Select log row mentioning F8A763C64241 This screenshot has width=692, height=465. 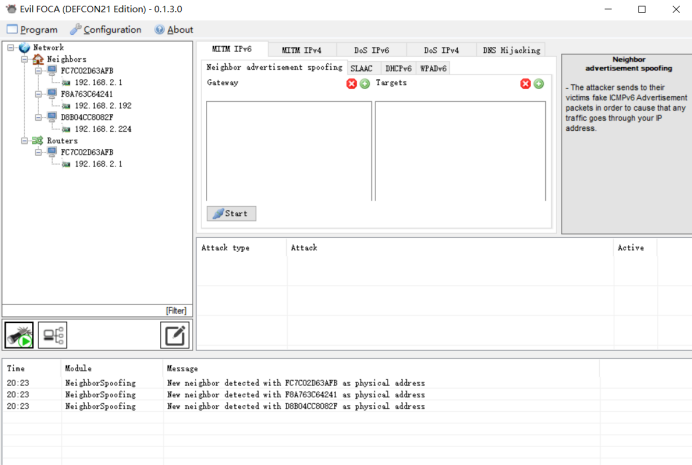pyautogui.click(x=302, y=395)
